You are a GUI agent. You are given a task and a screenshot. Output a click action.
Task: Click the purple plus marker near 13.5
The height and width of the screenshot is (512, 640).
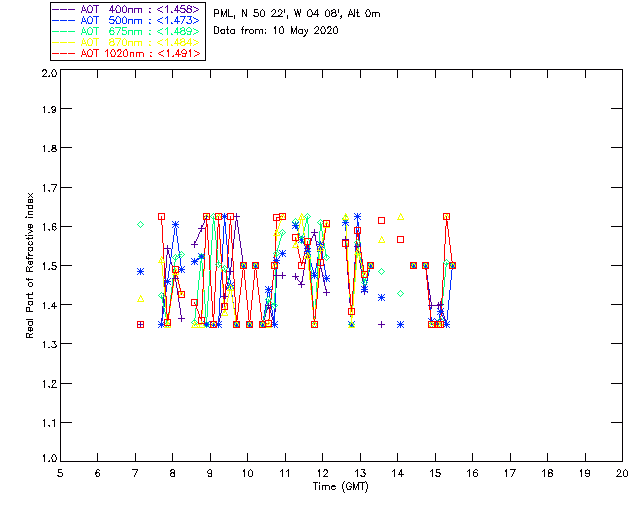pos(381,325)
